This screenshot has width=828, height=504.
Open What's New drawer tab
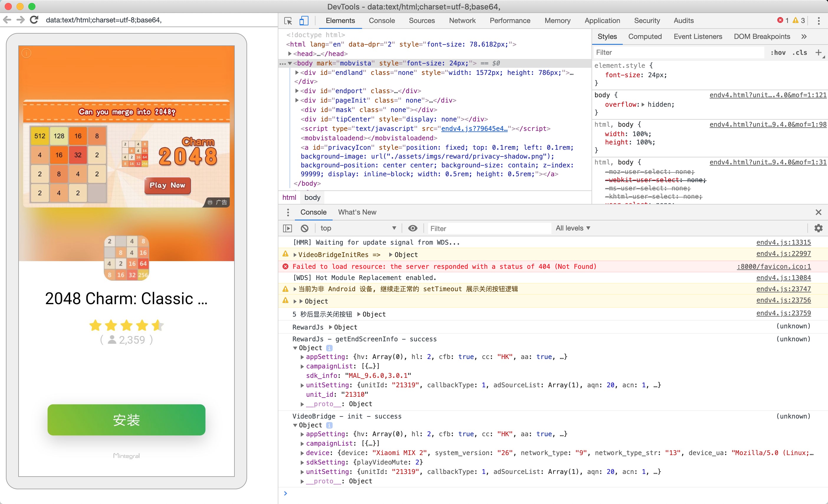click(357, 212)
